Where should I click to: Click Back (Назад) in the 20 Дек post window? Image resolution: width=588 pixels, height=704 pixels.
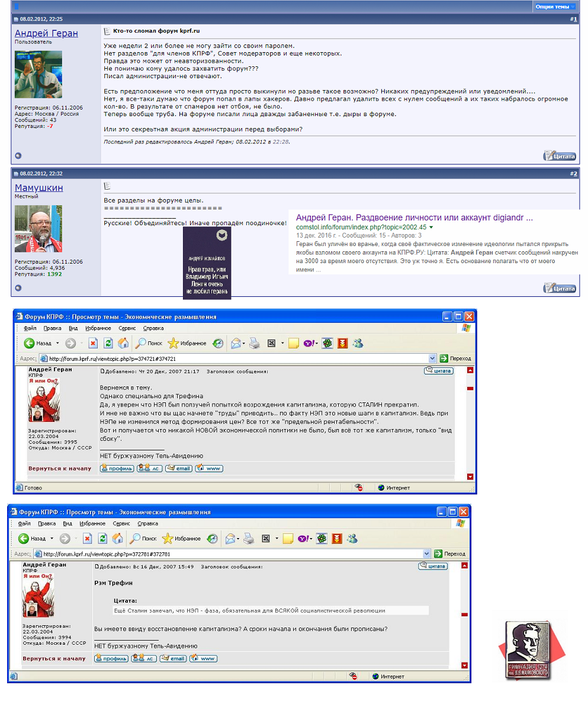coord(38,344)
